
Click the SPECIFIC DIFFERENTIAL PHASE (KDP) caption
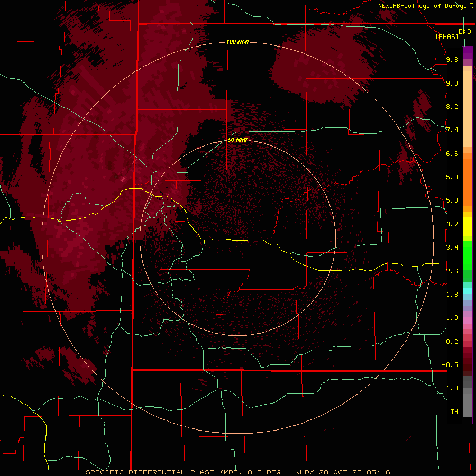point(164,472)
